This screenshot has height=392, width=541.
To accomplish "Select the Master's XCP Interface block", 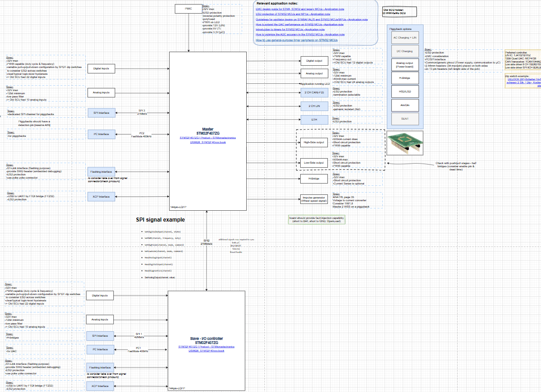I will pos(101,197).
